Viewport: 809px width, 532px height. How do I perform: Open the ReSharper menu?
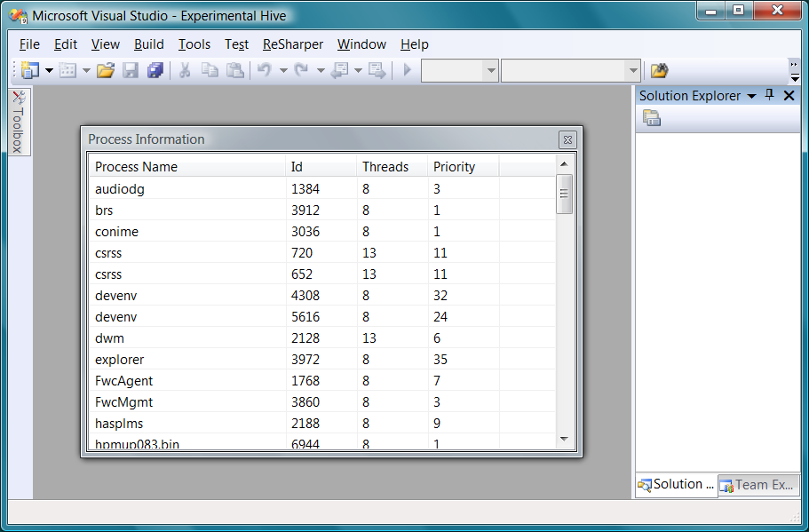coord(292,44)
